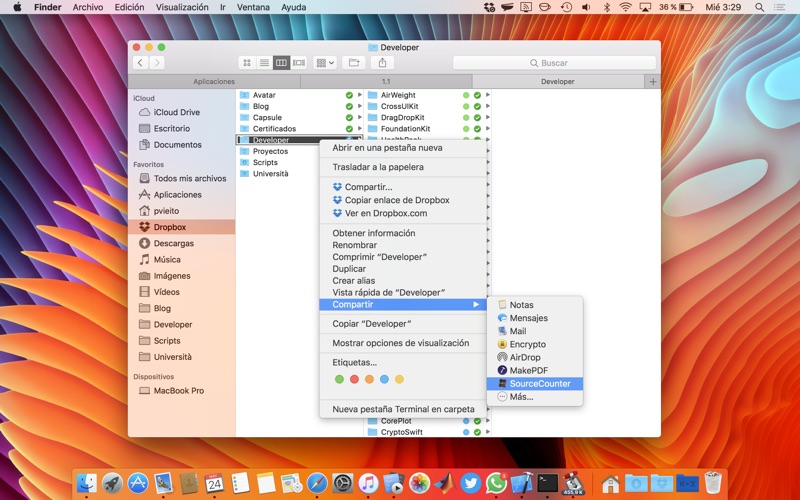Open Home folder house icon in Dock
This screenshot has width=800, height=500.
click(610, 483)
